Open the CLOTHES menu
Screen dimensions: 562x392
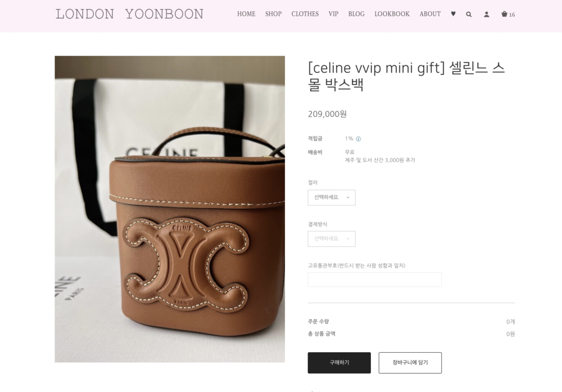pos(305,14)
